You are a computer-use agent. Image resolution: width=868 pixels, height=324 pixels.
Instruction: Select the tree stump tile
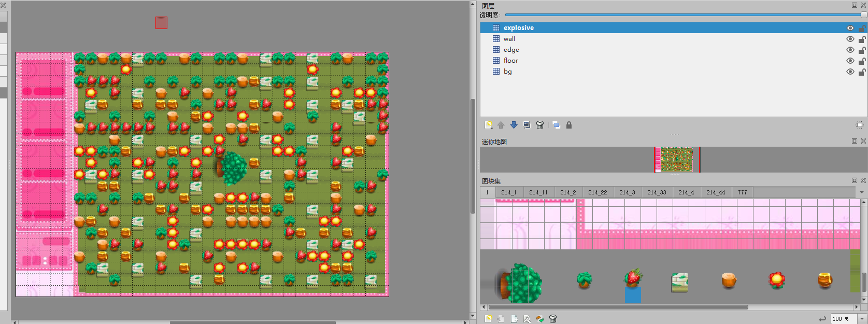click(729, 280)
